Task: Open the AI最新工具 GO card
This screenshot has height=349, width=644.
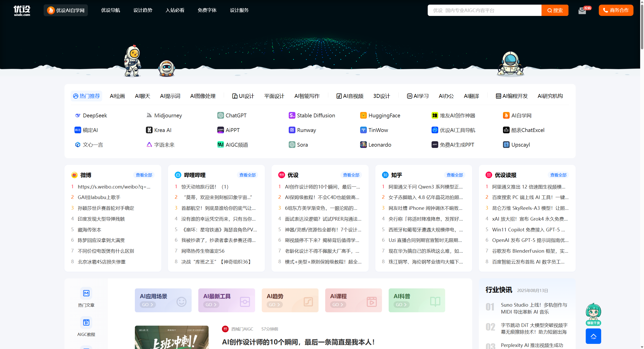Action: click(227, 300)
